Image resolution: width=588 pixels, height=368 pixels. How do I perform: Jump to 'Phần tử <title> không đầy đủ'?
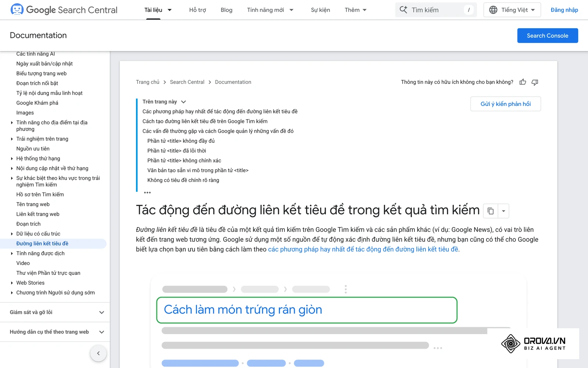click(181, 141)
